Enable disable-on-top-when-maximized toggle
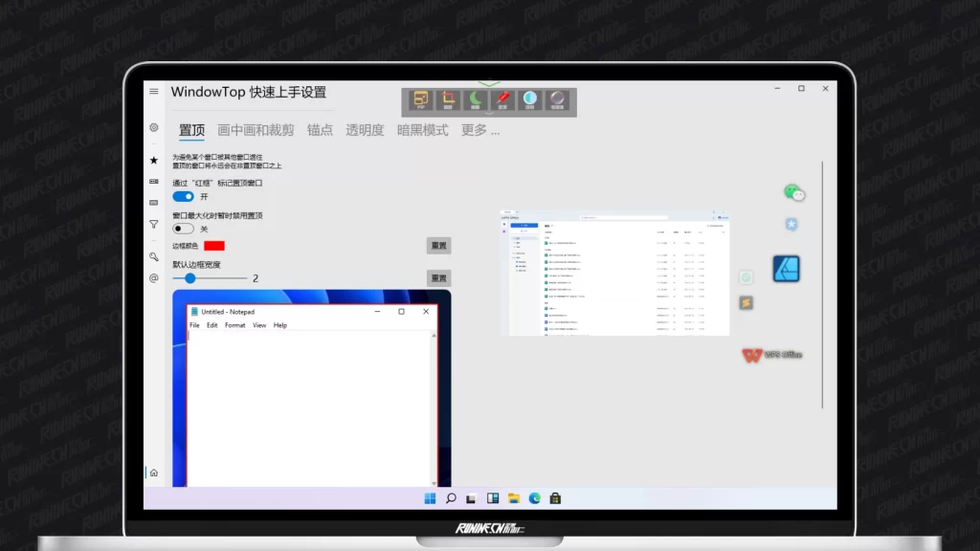Image resolution: width=980 pixels, height=551 pixels. pyautogui.click(x=183, y=229)
